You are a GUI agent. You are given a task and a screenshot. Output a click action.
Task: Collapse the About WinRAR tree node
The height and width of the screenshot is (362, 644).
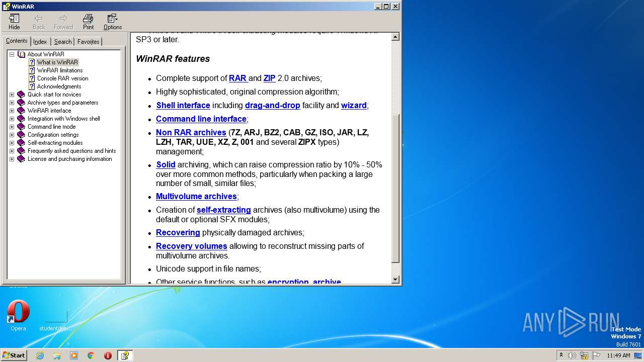tap(12, 54)
